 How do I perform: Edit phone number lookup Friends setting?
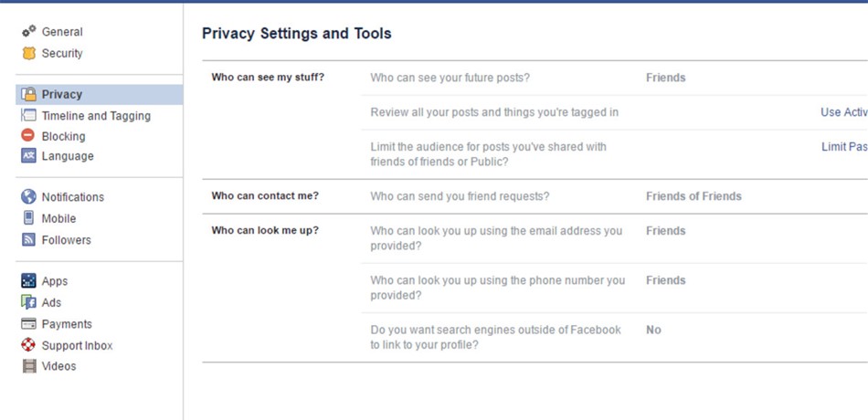click(x=666, y=280)
